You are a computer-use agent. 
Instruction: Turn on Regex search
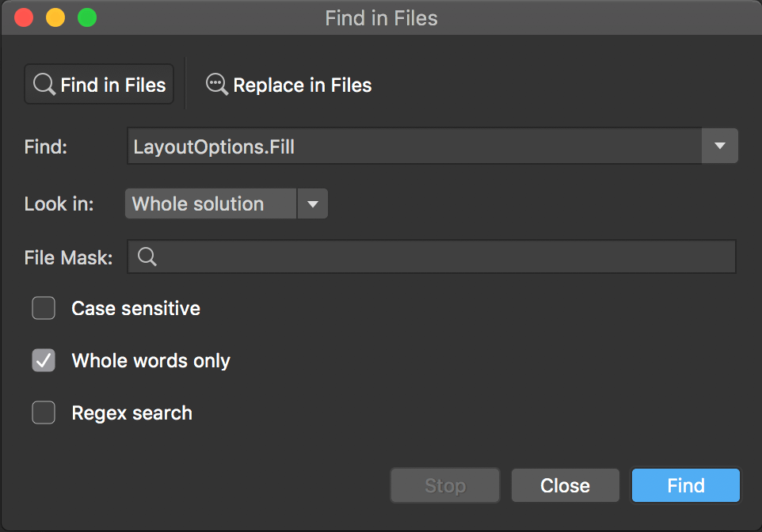click(44, 412)
